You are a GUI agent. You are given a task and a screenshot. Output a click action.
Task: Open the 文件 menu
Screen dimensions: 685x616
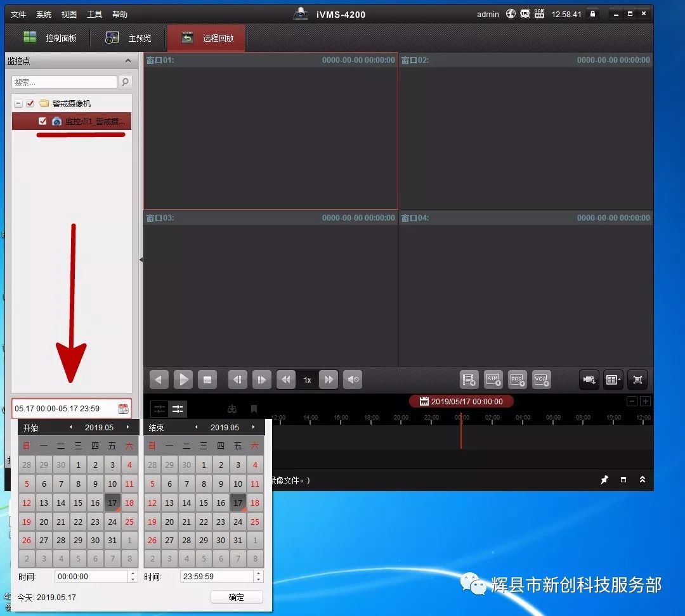pos(18,15)
